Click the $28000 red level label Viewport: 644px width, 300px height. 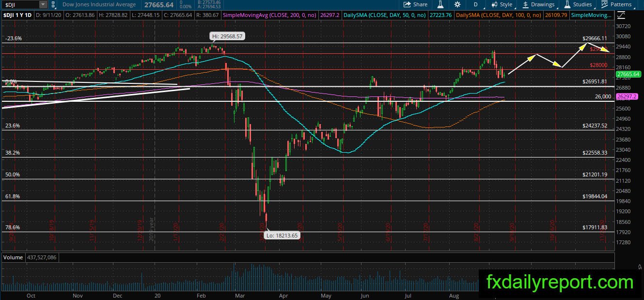click(x=598, y=65)
